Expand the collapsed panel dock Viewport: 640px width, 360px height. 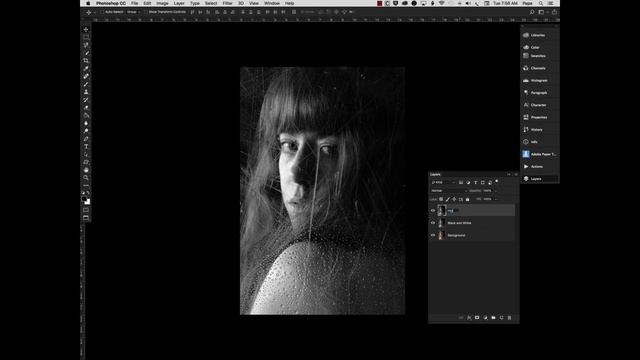point(556,26)
